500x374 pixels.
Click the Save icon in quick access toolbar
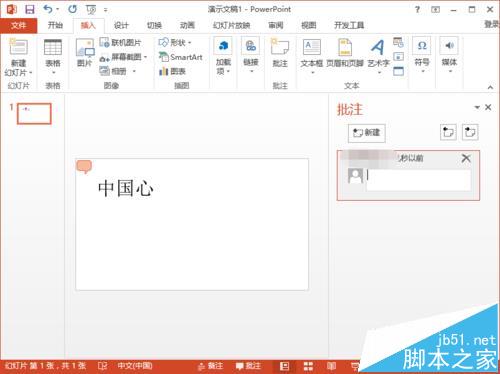click(30, 9)
